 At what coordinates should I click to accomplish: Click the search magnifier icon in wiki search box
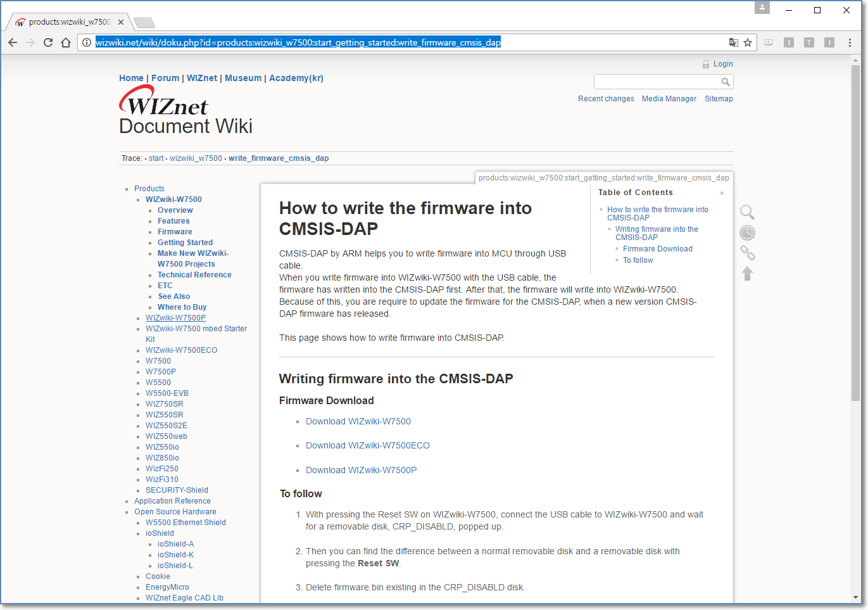pos(726,82)
